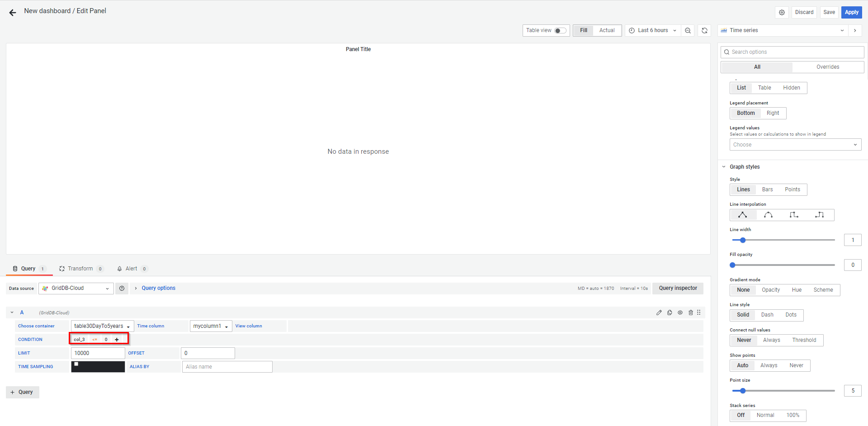Click the zoom out time range icon
Screen dimensions: 868x426
[688, 31]
